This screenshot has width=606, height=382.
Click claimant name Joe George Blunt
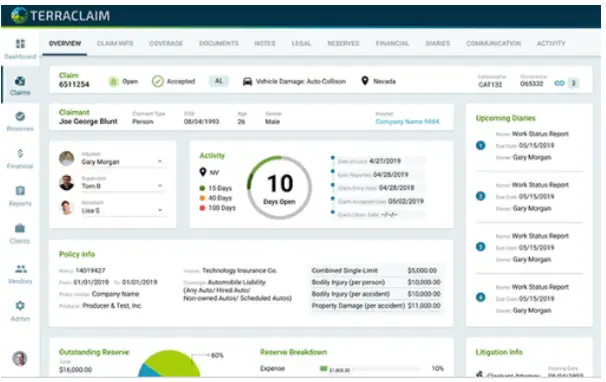88,121
